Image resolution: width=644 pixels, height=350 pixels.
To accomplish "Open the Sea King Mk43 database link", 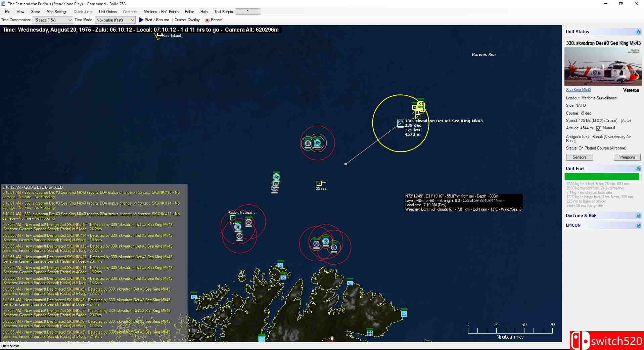I will [578, 90].
